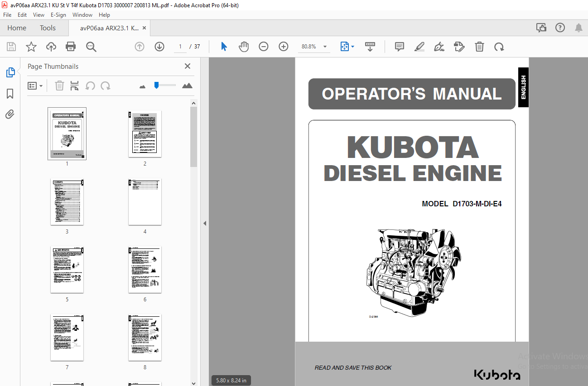Screen dimensions: 588x386
Task: Select page 5 thumbnail
Action: (x=67, y=269)
